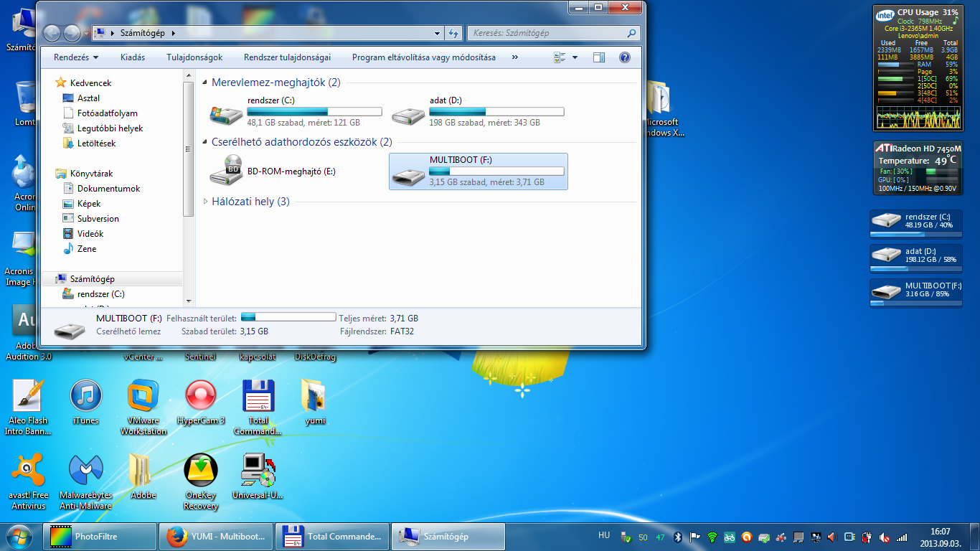Image resolution: width=980 pixels, height=551 pixels.
Task: Click the Kiadás toolbar button
Action: coord(133,57)
